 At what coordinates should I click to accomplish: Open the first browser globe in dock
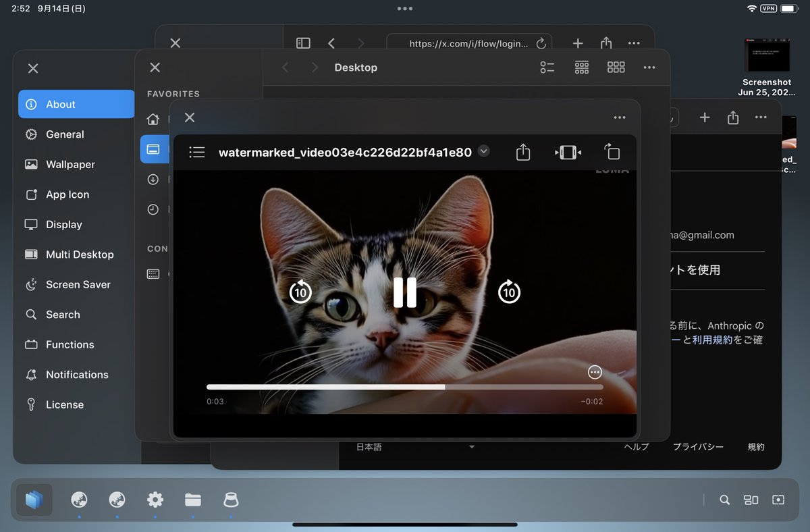tap(80, 500)
